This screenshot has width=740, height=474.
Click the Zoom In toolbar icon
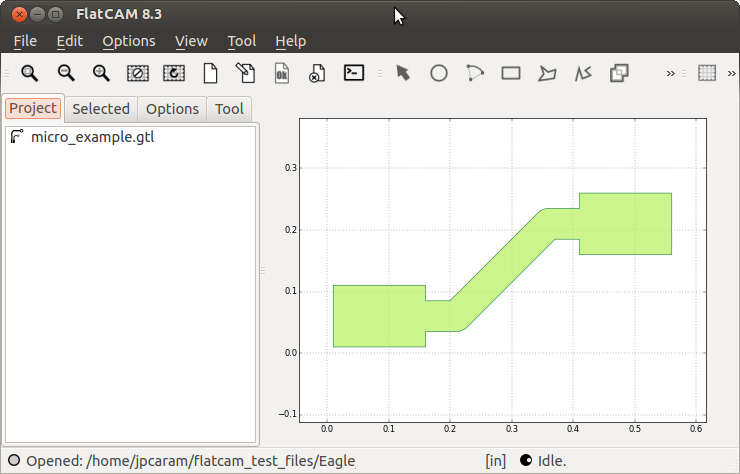[101, 73]
